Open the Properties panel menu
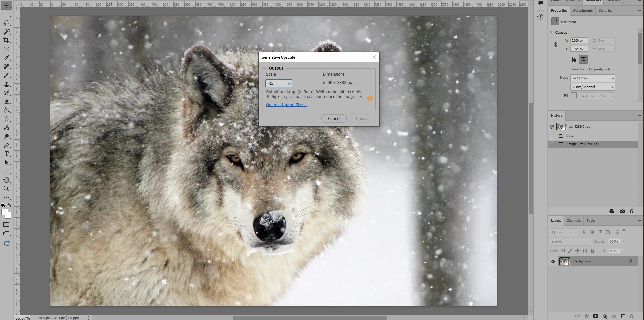The height and width of the screenshot is (320, 644). [x=639, y=11]
